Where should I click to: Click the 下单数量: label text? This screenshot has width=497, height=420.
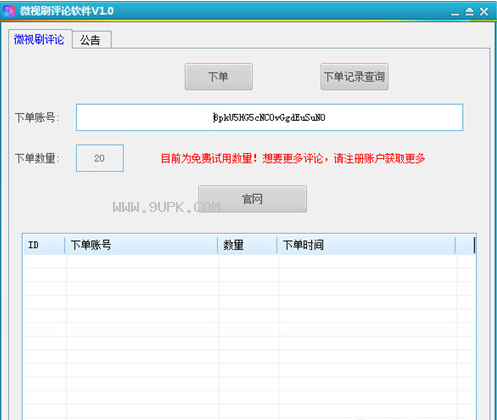coord(37,158)
